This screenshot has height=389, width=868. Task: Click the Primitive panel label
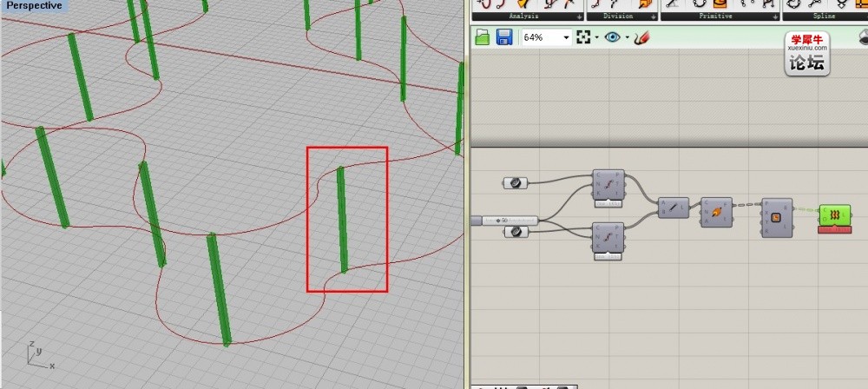pos(716,16)
